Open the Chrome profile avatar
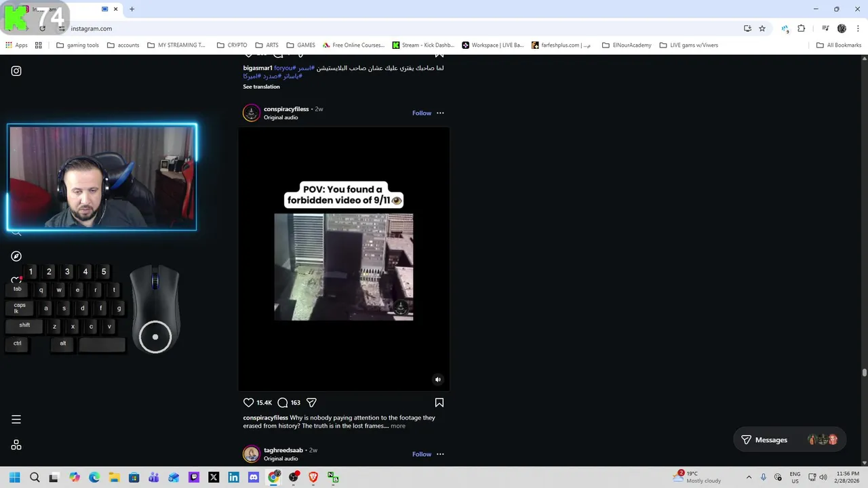Screen dimensions: 868x488 (842, 28)
